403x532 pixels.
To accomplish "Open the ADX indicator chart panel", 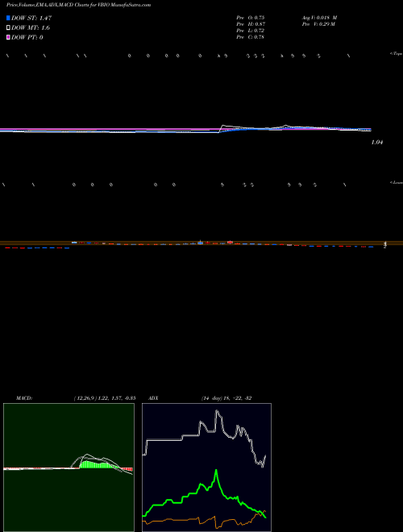I will pos(206,468).
